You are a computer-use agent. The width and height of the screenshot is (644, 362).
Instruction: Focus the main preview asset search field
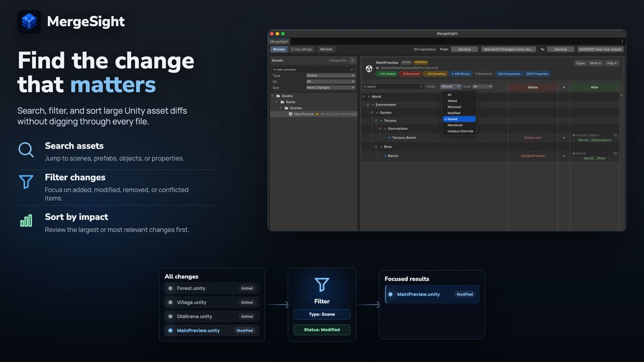[x=313, y=70]
